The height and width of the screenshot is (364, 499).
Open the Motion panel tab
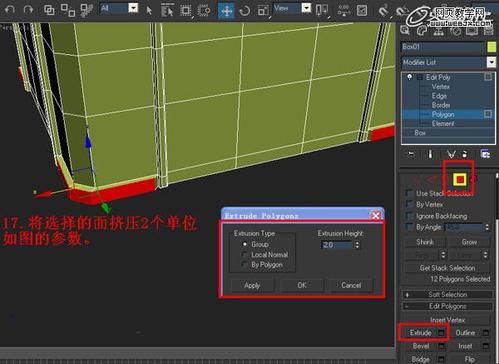tap(455, 31)
